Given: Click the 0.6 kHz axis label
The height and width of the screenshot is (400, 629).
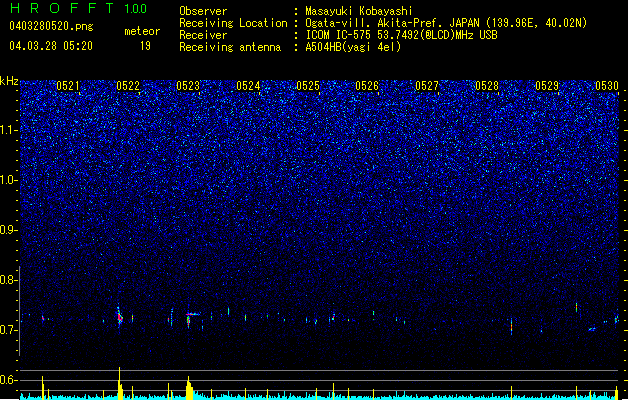Looking at the screenshot, I should pos(9,380).
